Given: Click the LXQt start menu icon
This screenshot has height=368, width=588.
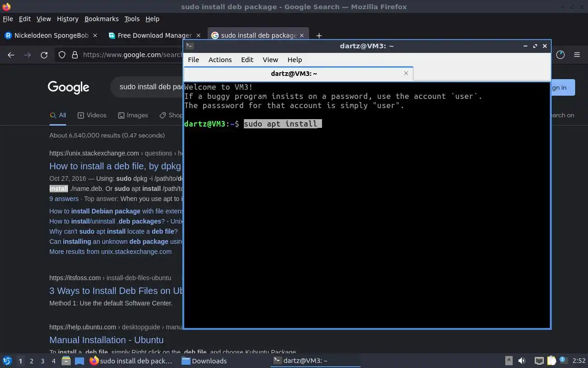Looking at the screenshot, I should [7, 361].
